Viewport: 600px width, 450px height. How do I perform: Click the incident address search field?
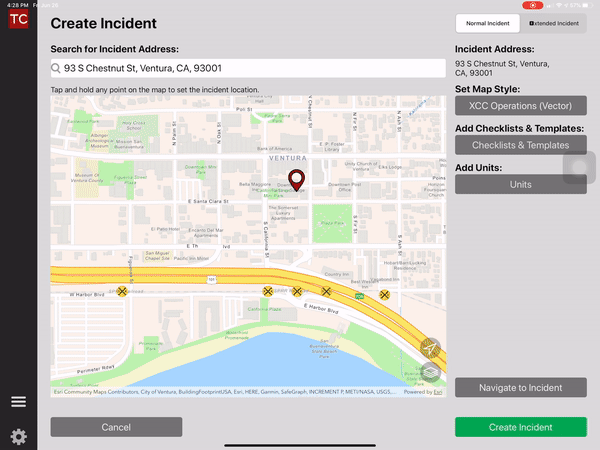(x=250, y=69)
